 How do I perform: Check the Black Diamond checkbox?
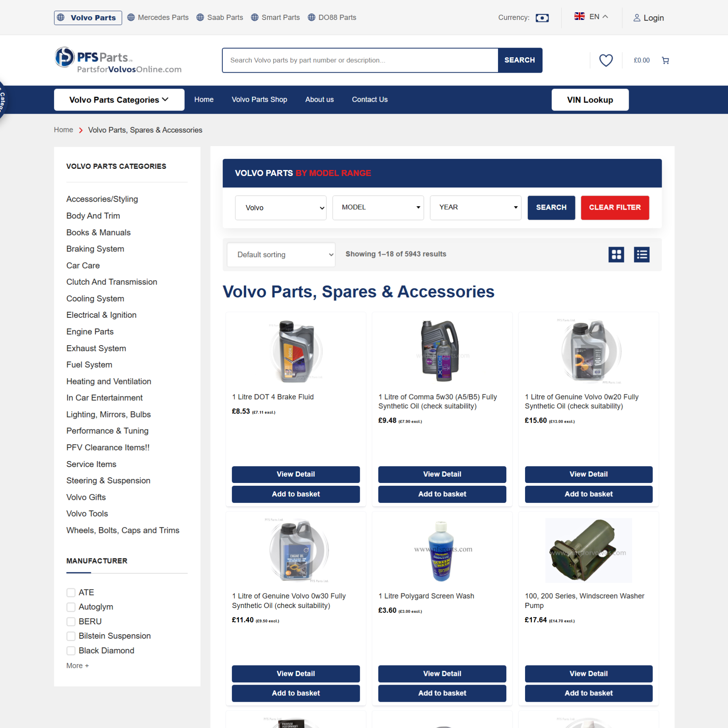[71, 651]
